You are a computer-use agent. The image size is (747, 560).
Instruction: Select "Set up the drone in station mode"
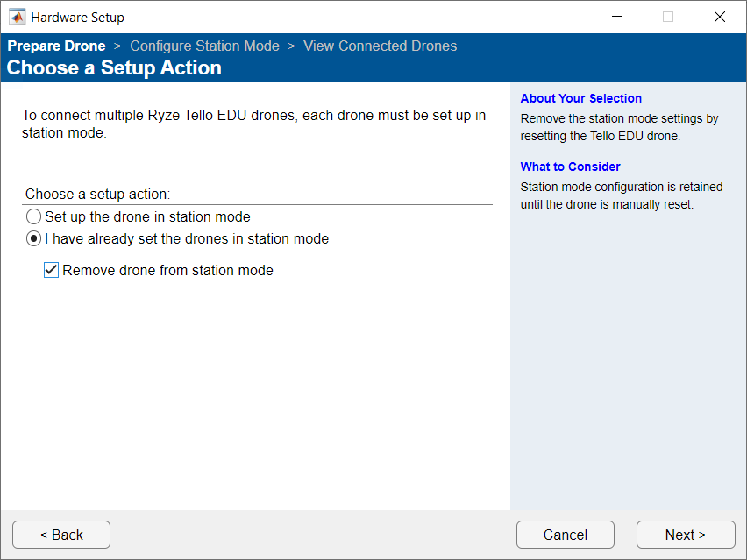(33, 216)
